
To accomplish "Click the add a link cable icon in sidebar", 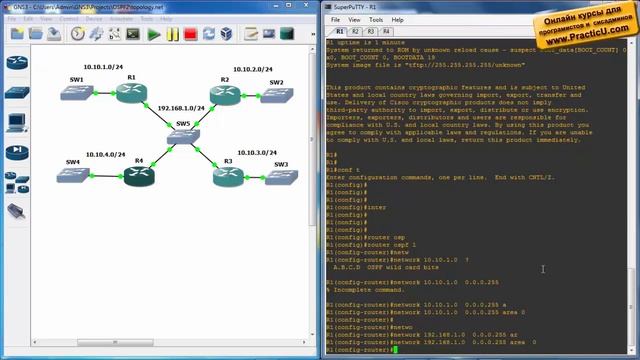I will click(16, 211).
